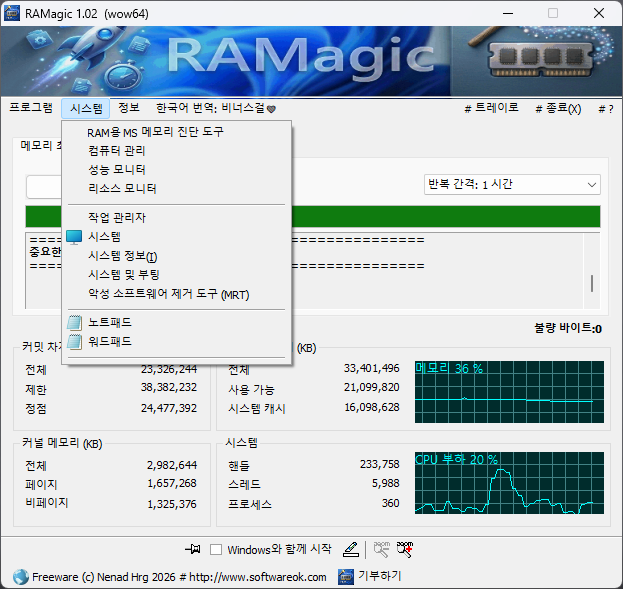Open the 반복 간격: 1 시간 dropdown
Screen dimensions: 623x589
[512, 184]
